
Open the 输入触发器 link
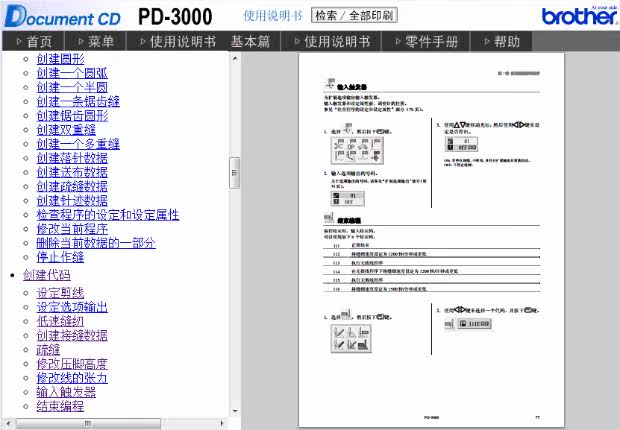point(66,392)
